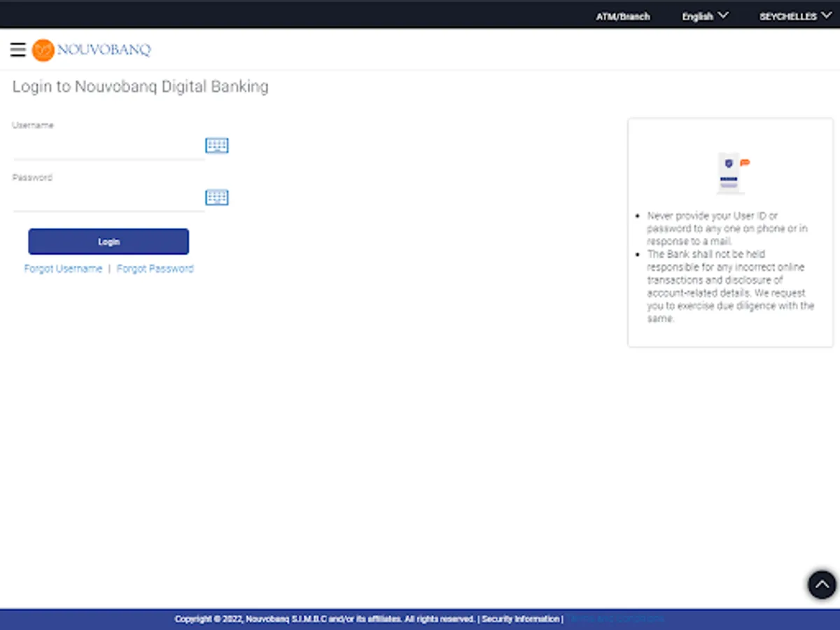Open virtual keyboard for Username field
The image size is (840, 630).
point(217,146)
